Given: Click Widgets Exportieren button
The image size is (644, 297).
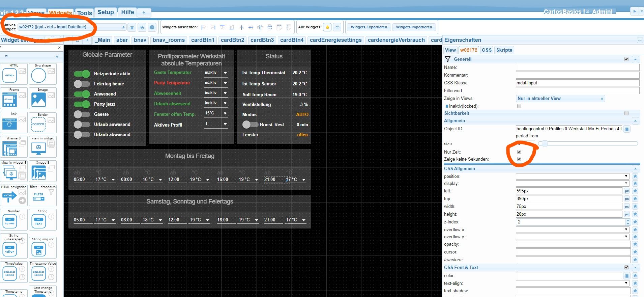Looking at the screenshot, I should [369, 27].
